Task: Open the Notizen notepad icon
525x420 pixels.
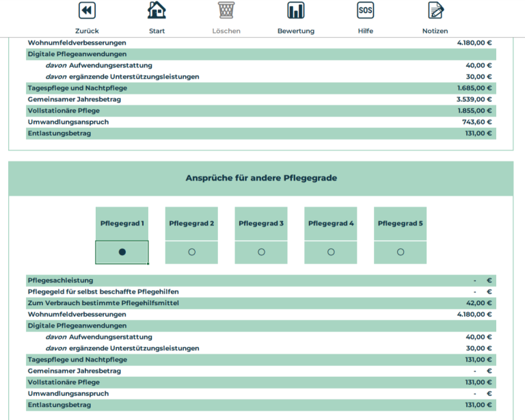Action: tap(435, 10)
